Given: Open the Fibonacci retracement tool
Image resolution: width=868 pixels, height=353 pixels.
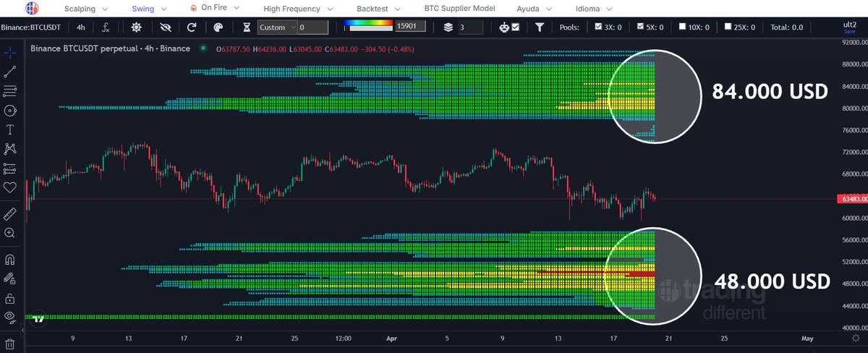Looking at the screenshot, I should pos(10,92).
